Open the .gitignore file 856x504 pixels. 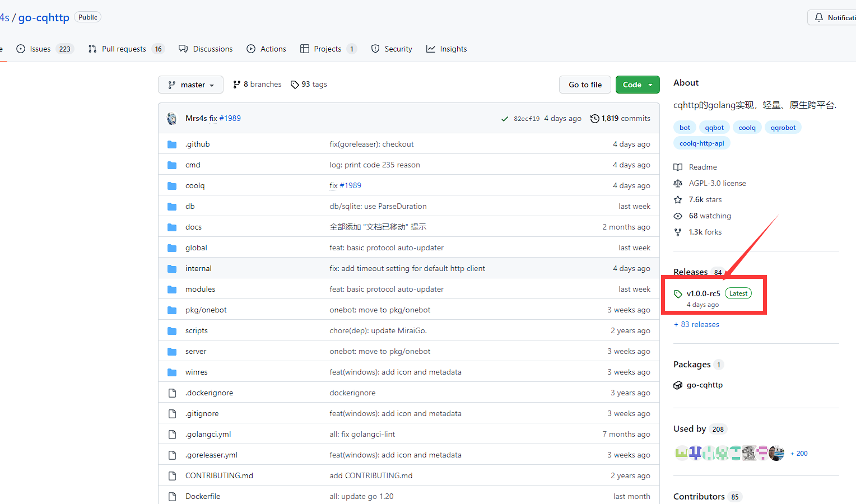pos(202,413)
